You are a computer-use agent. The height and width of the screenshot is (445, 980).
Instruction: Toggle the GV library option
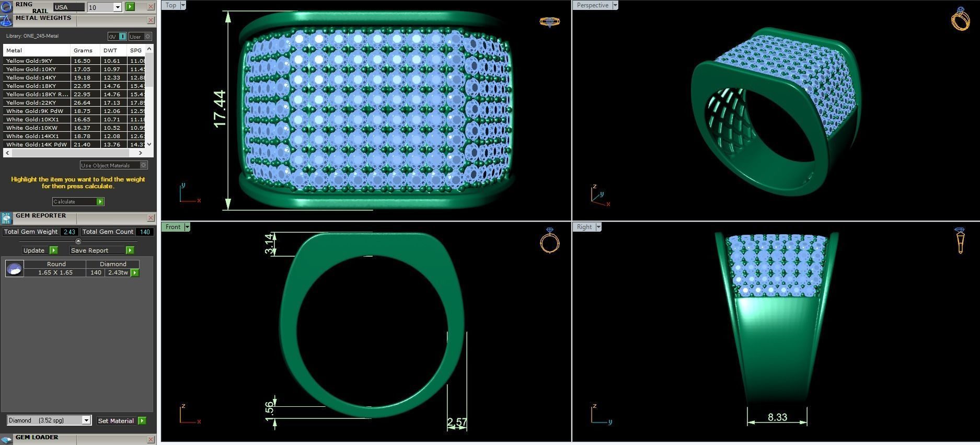pyautogui.click(x=117, y=36)
